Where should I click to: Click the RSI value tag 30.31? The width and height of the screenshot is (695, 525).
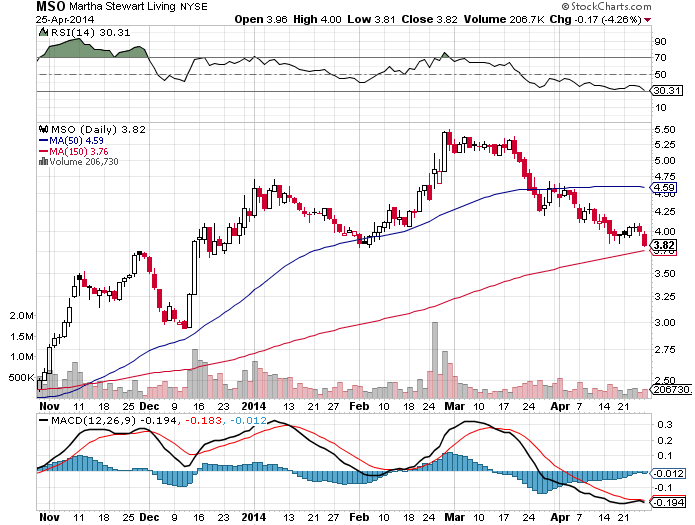pos(667,90)
